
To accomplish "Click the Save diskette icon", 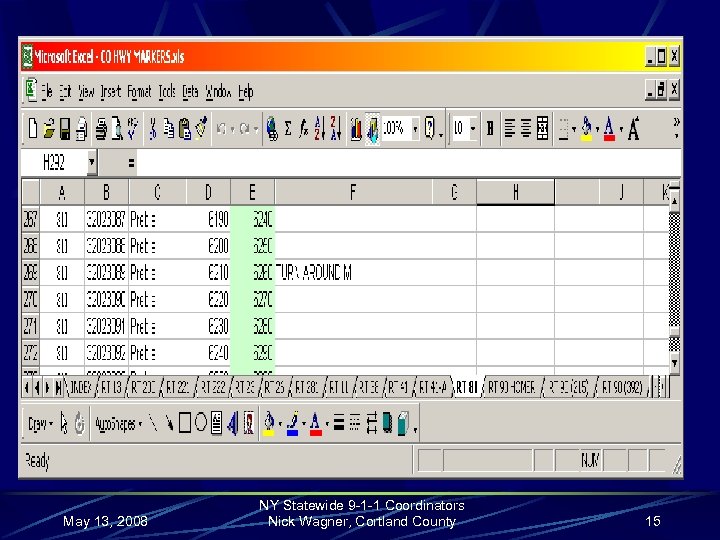I will point(65,128).
